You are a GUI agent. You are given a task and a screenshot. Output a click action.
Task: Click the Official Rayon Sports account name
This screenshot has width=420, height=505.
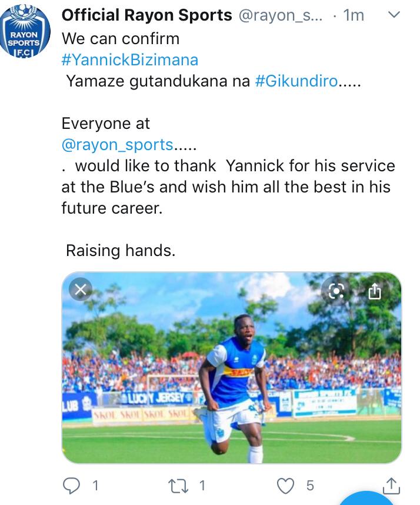[x=146, y=16]
